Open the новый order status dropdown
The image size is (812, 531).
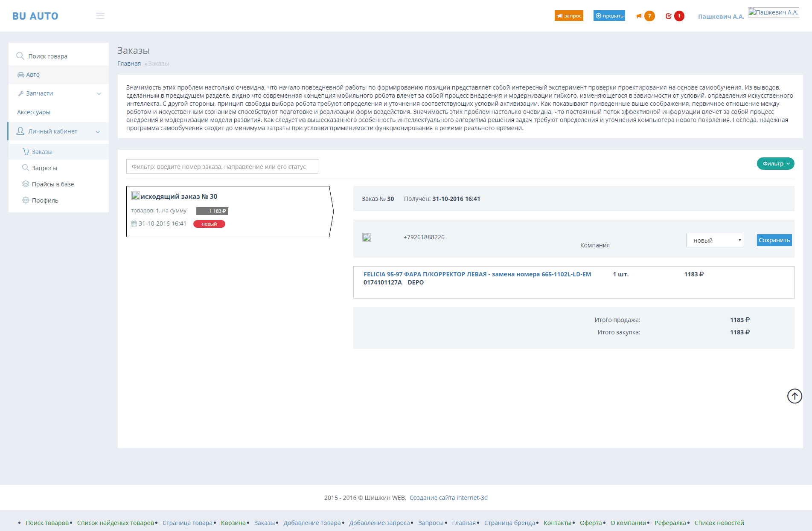click(715, 241)
